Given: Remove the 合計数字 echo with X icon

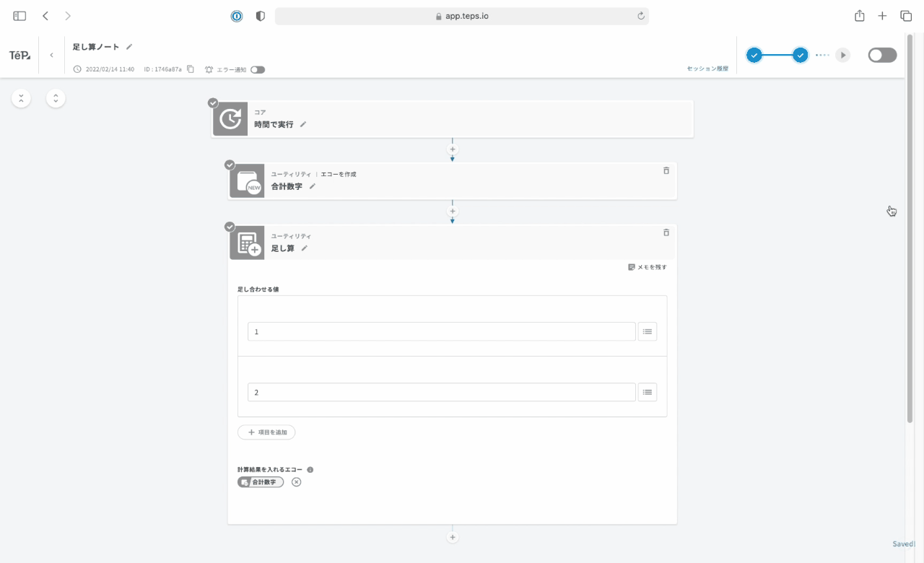Looking at the screenshot, I should [x=296, y=482].
